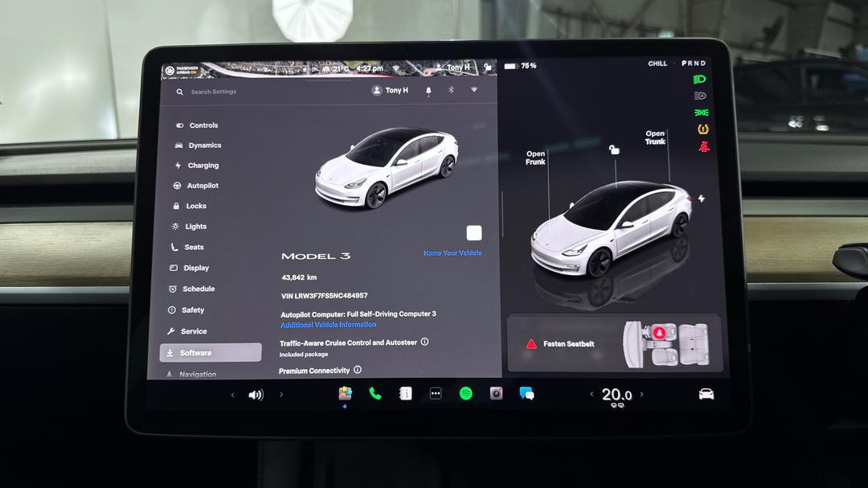Select the white vehicle color swatch
Screen dimensions: 868x488
(x=474, y=232)
